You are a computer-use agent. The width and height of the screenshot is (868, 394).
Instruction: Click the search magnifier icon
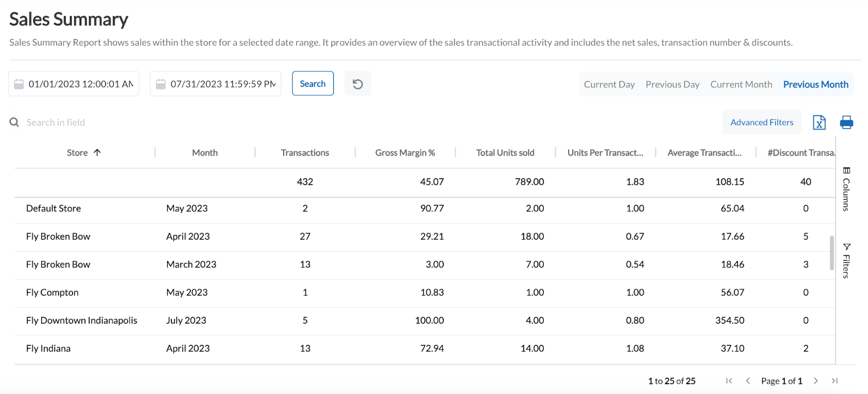[x=14, y=122]
